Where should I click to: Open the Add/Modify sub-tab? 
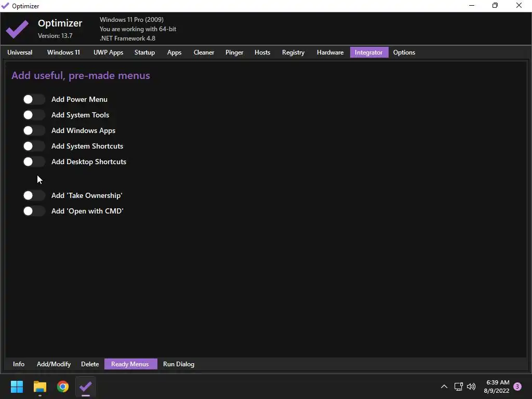coord(54,364)
